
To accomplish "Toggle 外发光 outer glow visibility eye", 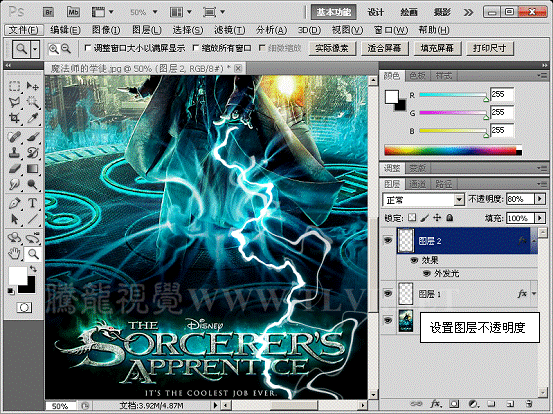I will click(x=427, y=273).
